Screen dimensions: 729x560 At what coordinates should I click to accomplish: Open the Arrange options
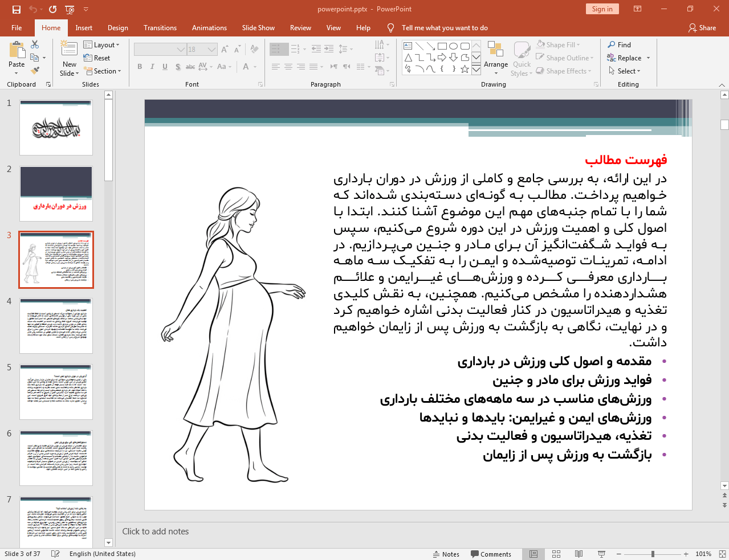coord(495,58)
